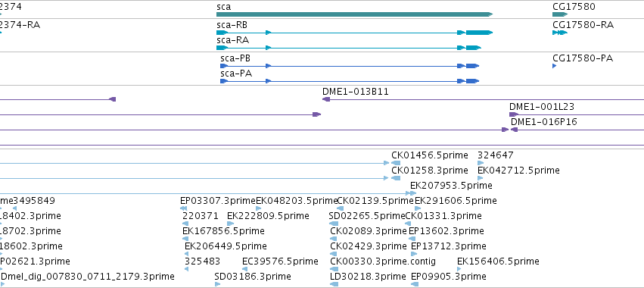644x288 pixels.
Task: Select BAC clone DME1-001L23 label
Action: coord(542,107)
